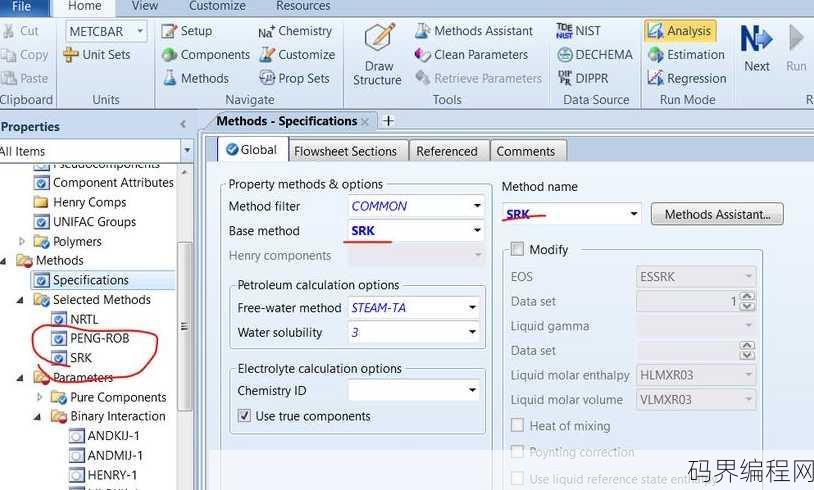
Task: Add a new document tab with plus
Action: point(388,121)
